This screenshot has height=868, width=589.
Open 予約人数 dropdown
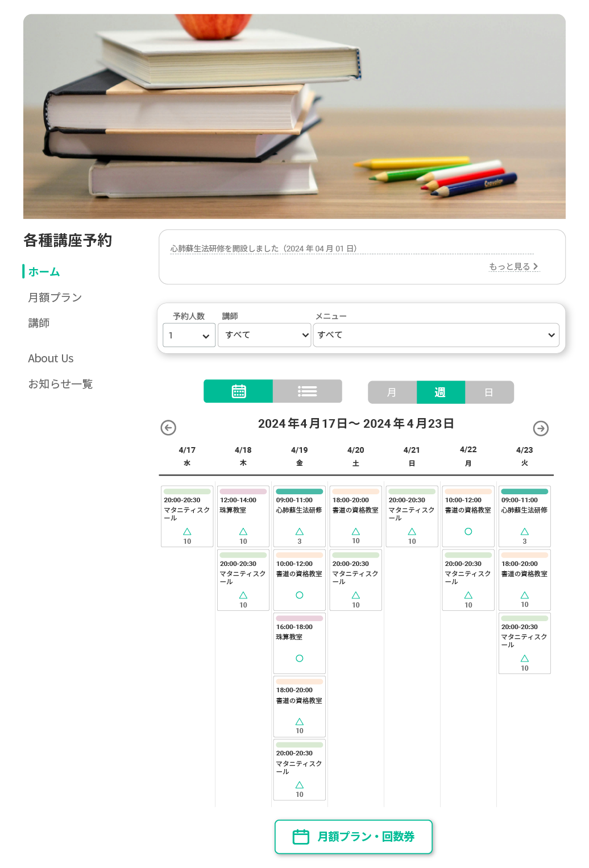tap(189, 335)
